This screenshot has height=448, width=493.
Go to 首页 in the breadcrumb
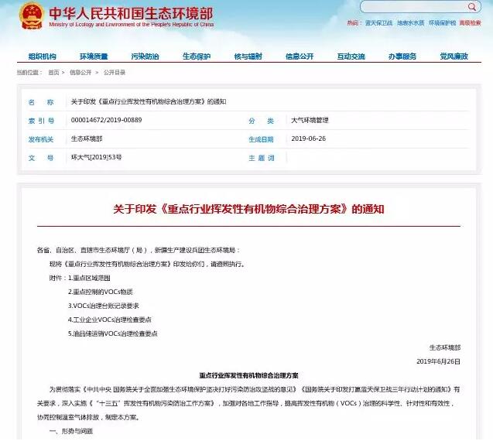click(53, 73)
